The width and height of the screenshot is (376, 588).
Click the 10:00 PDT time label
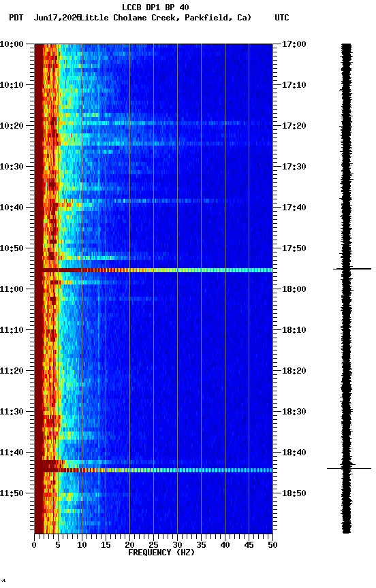[x=12, y=44]
